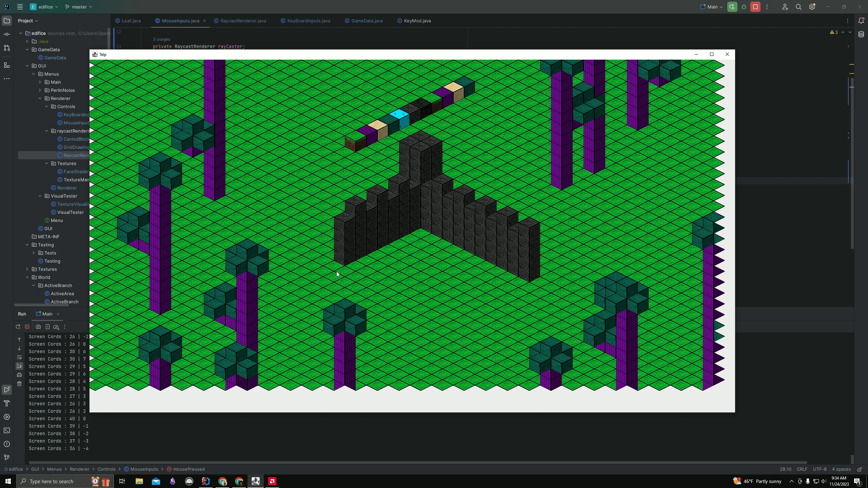Open the master branch dropdown

click(x=79, y=7)
